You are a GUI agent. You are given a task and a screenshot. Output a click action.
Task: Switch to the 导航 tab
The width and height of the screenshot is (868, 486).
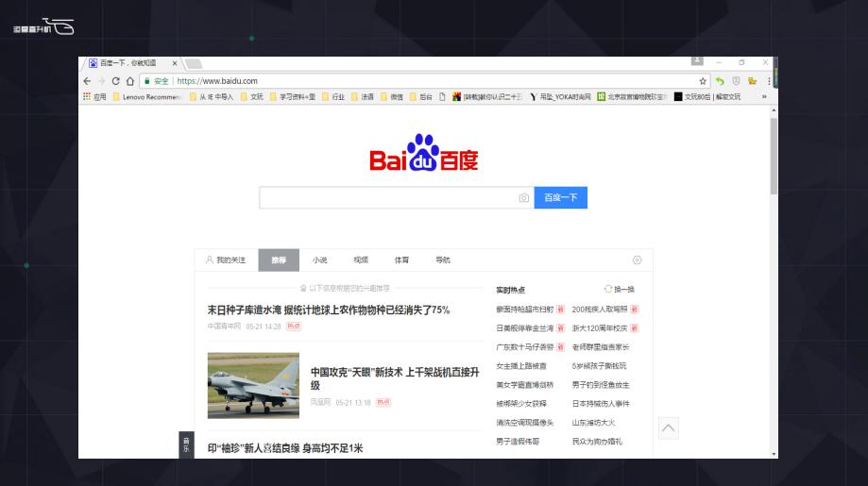442,260
